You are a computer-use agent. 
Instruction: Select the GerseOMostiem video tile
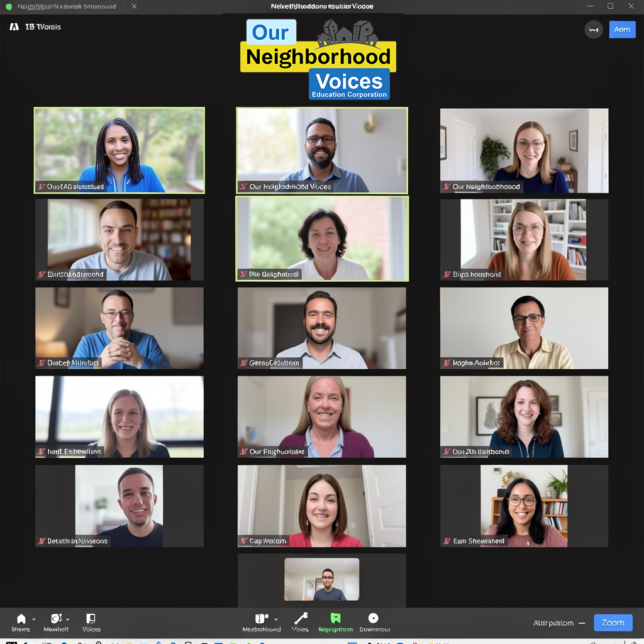pyautogui.click(x=322, y=328)
